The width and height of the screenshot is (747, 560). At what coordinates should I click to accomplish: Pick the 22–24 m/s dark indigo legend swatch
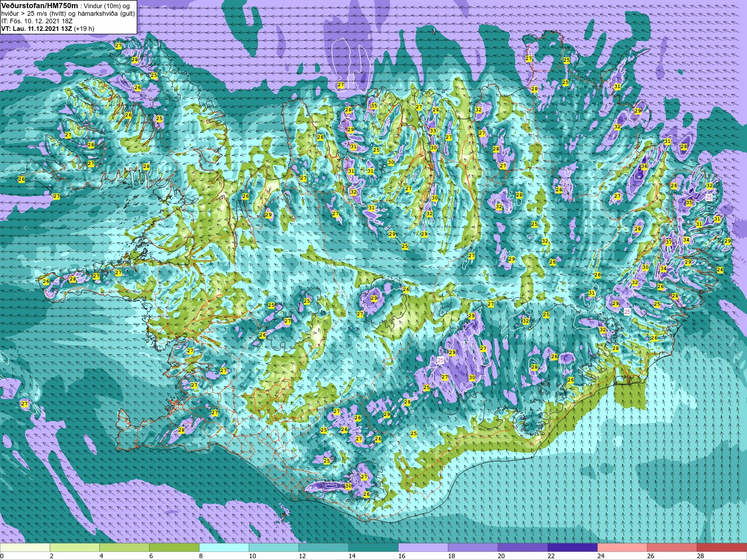(x=573, y=548)
